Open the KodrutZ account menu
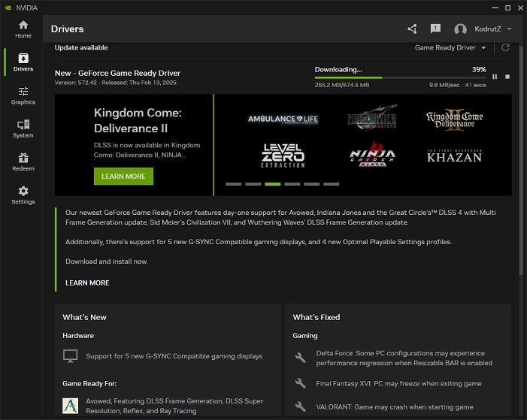527x420 pixels. 484,29
